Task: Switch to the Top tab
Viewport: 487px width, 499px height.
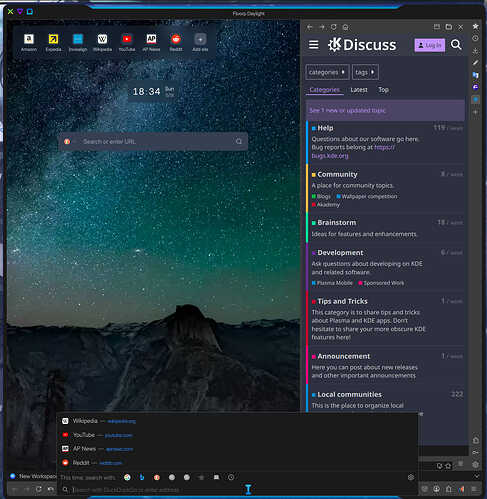Action: click(x=383, y=90)
